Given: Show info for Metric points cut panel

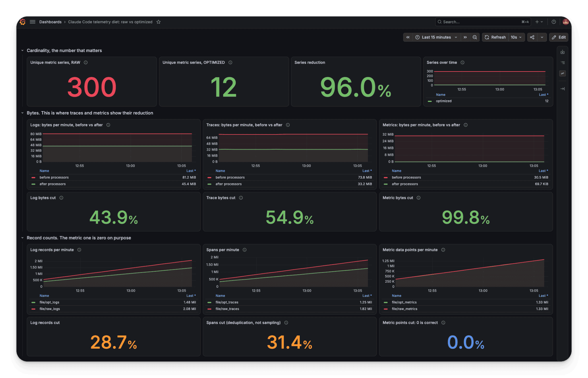Looking at the screenshot, I should coord(443,323).
